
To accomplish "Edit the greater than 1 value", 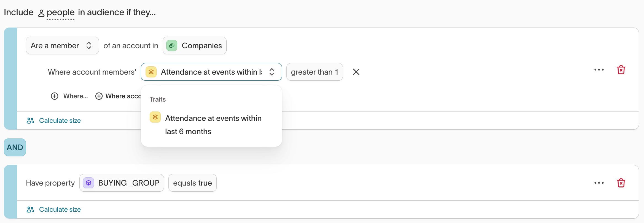I will click(314, 72).
